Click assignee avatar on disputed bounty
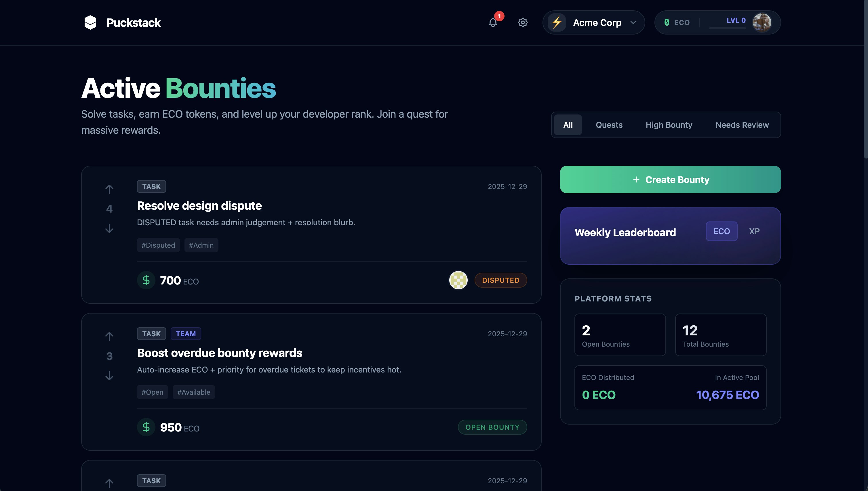The width and height of the screenshot is (868, 491). pos(458,280)
